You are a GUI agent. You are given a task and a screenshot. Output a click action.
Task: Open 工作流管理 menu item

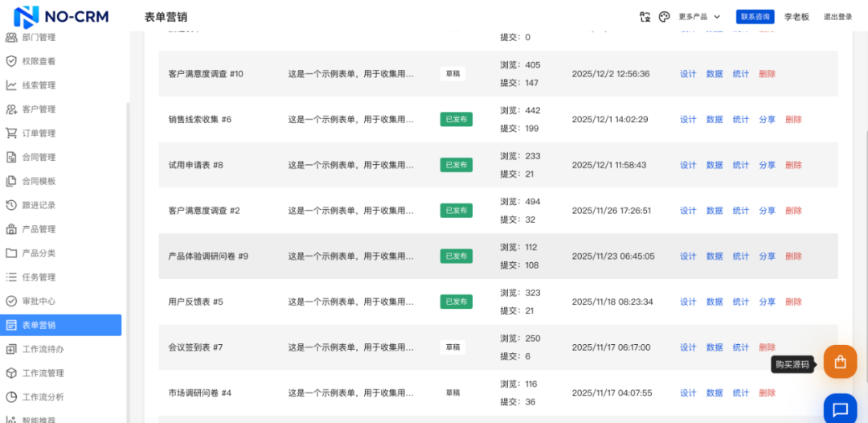pos(61,373)
